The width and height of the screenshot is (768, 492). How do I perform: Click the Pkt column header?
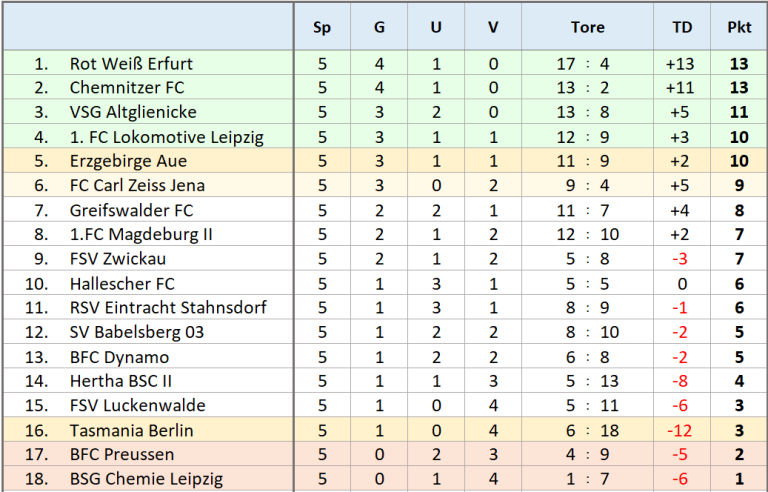739,27
